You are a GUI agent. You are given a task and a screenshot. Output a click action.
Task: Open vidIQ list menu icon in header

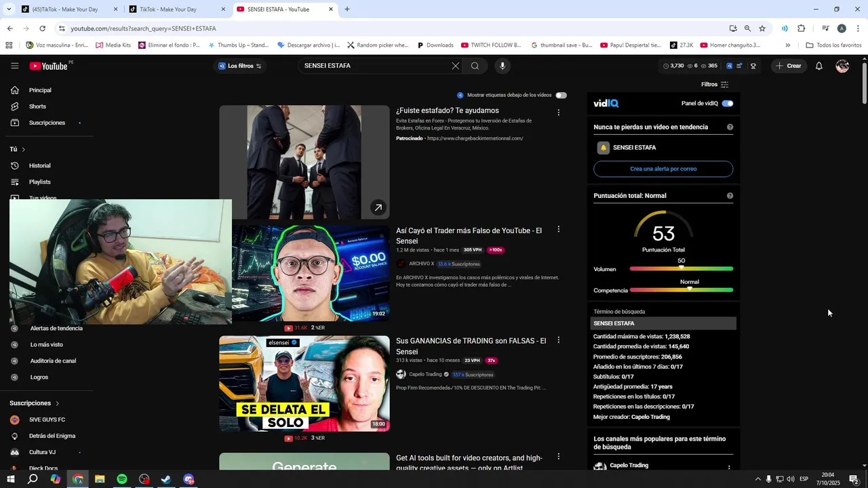pos(739,66)
